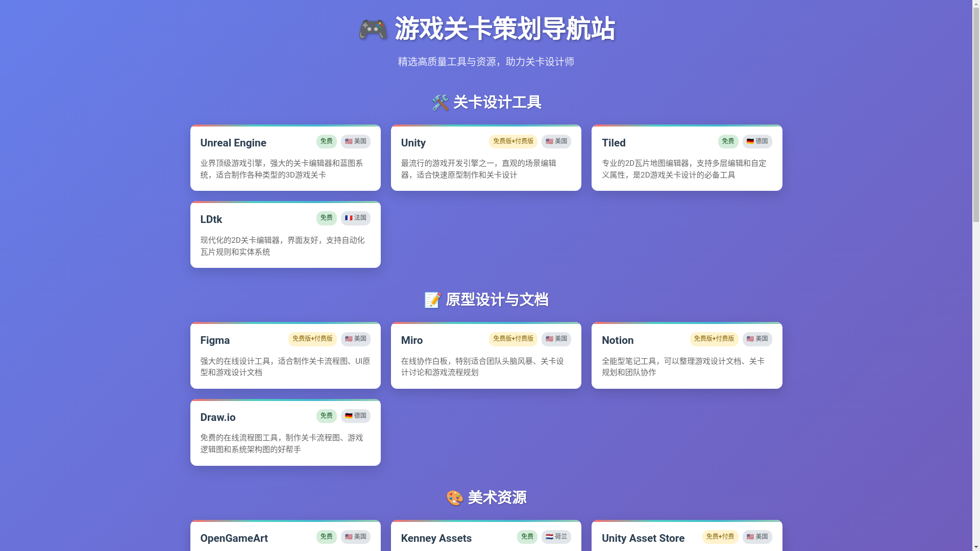Screen dimensions: 980x551
Task: Click the 免费版+付费版 badge on Unity card
Action: [x=513, y=141]
